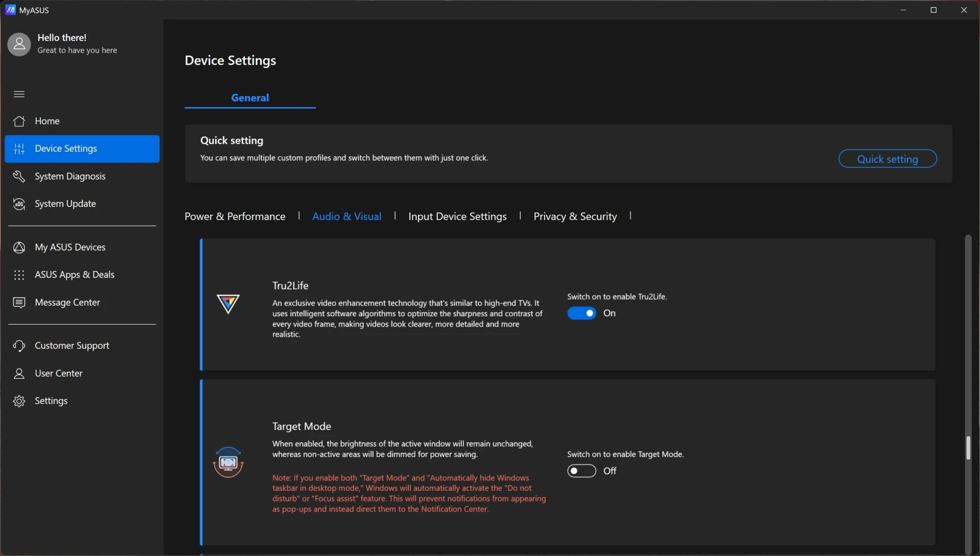Click the Target Mode monitor icon
The width and height of the screenshot is (980, 556).
coord(228,462)
